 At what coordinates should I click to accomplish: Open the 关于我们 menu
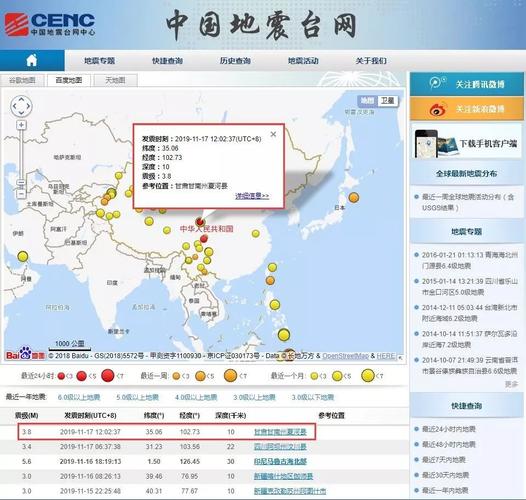coord(371,61)
